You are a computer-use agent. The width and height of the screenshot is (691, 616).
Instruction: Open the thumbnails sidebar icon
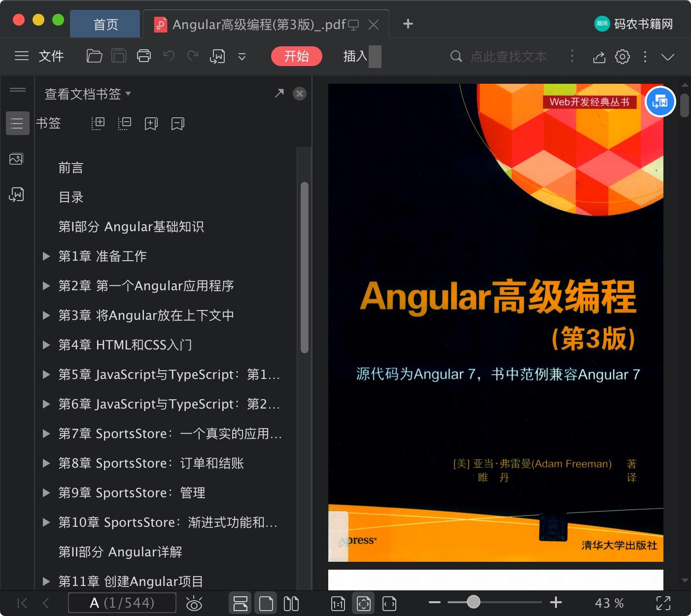tap(16, 159)
